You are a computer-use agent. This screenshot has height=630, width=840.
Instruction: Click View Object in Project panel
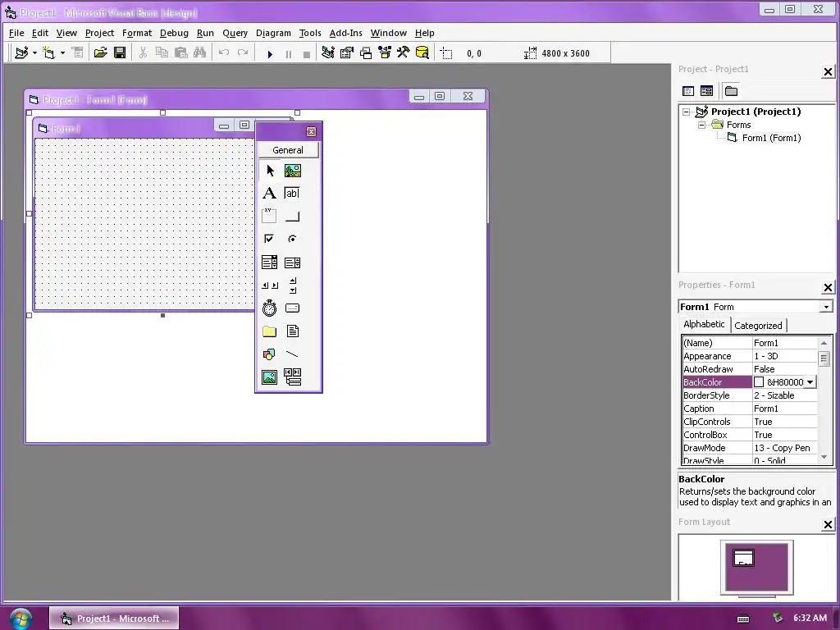(706, 91)
